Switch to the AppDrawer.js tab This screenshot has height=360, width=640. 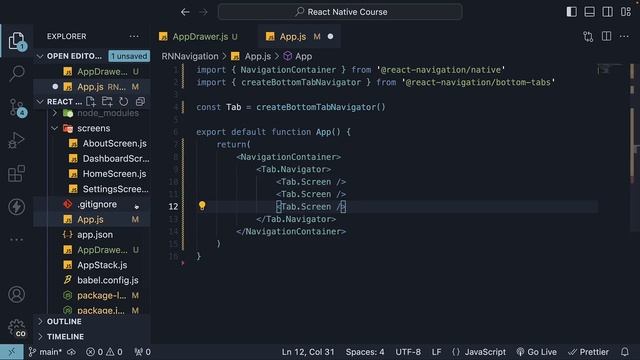tap(200, 36)
